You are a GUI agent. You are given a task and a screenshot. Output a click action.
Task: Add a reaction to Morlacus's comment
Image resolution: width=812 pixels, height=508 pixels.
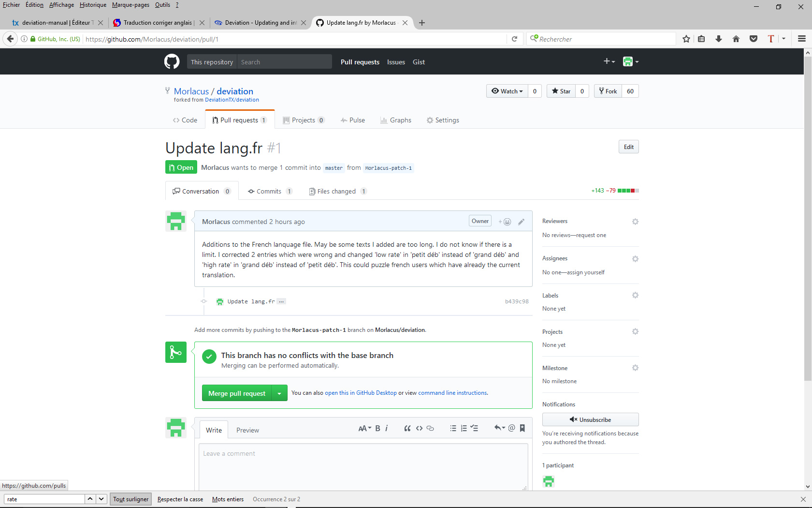(505, 222)
